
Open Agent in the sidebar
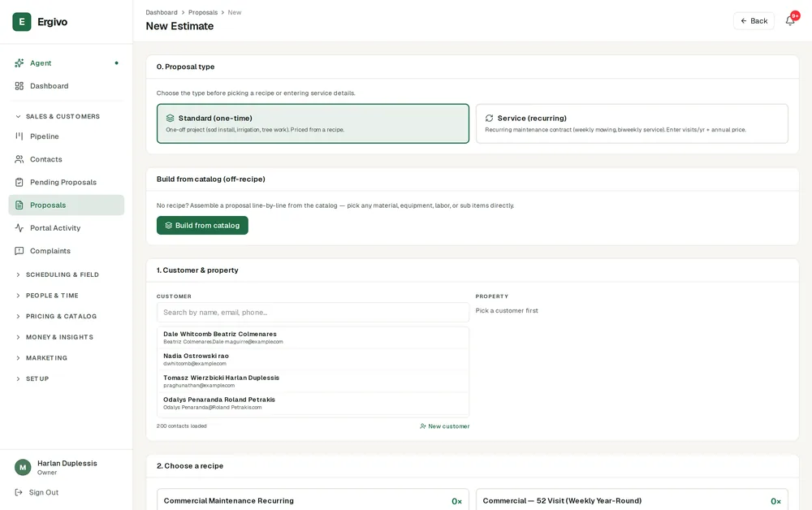pyautogui.click(x=67, y=63)
